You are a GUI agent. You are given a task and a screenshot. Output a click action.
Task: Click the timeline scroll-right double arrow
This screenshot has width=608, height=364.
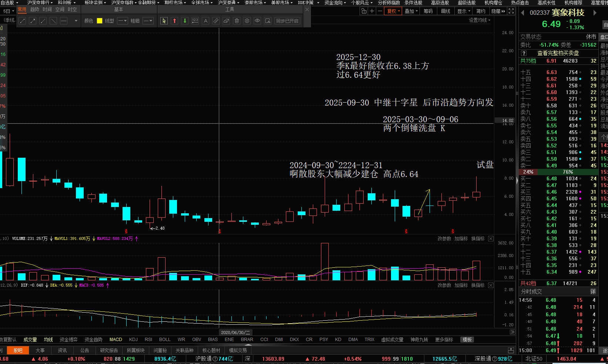[x=512, y=332]
